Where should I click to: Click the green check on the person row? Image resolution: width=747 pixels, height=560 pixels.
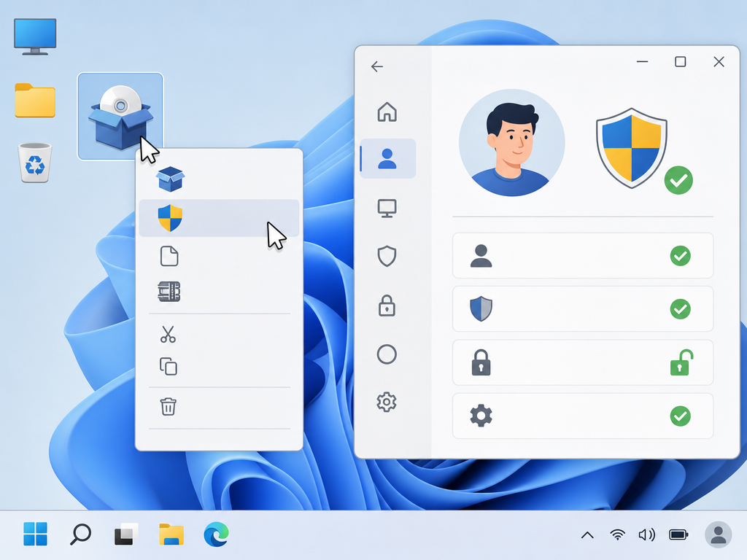click(x=681, y=256)
